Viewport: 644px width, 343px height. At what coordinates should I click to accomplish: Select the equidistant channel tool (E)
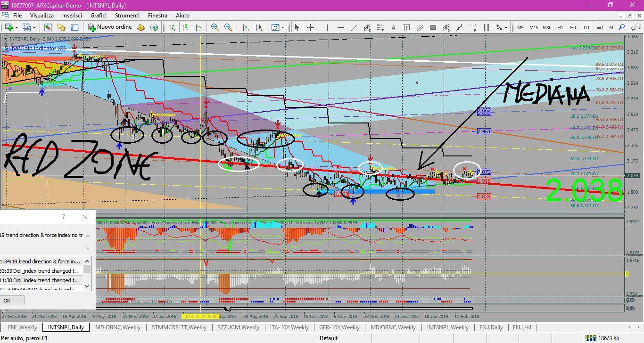[x=367, y=27]
